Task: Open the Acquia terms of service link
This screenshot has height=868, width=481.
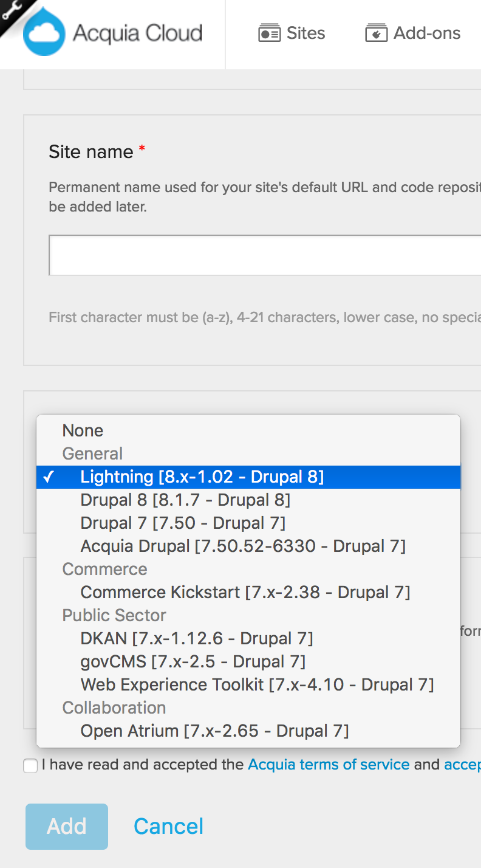Action: point(328,765)
